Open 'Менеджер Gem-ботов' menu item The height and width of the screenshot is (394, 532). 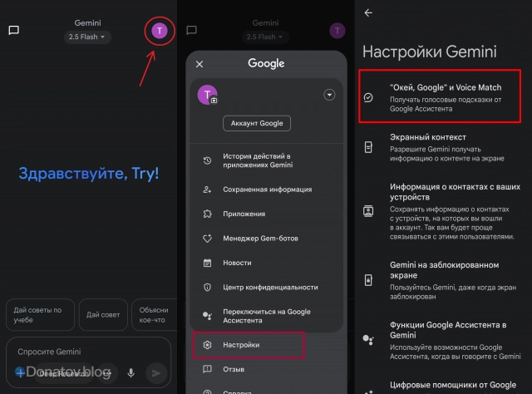(266, 239)
